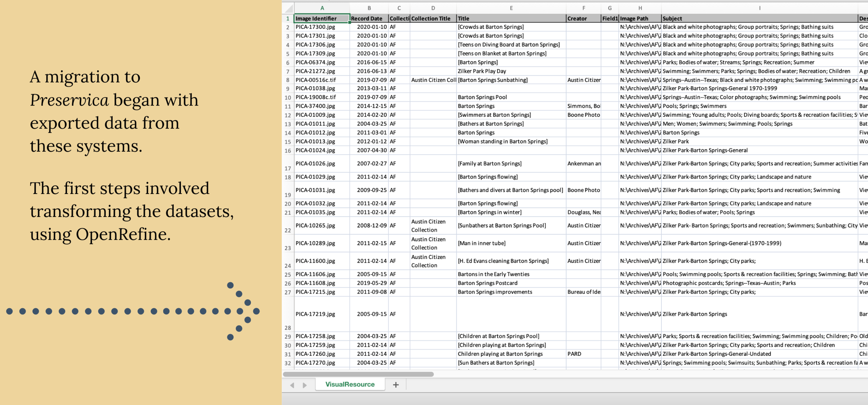Viewport: 868px width, 405px height.
Task: Select creator cell 'Douglass, Nea'
Action: 583,212
